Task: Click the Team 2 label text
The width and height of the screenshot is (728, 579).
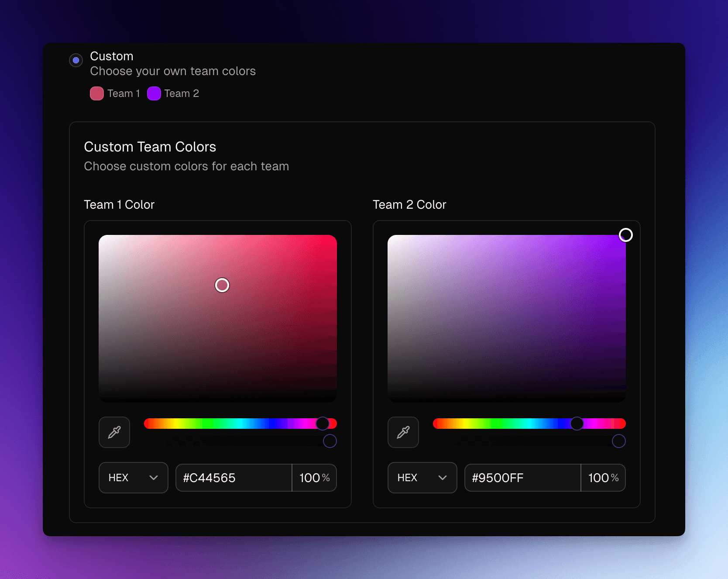Action: coord(181,93)
